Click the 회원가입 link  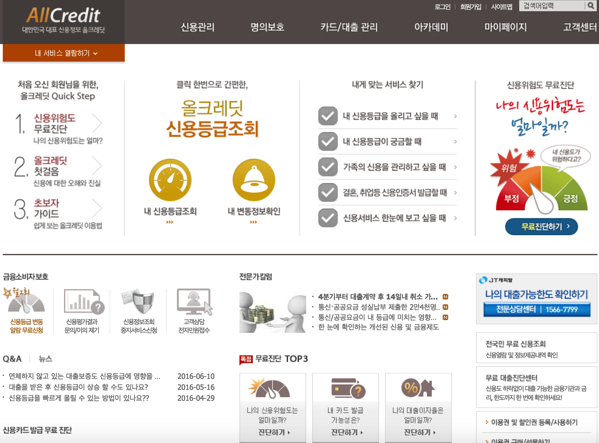471,7
